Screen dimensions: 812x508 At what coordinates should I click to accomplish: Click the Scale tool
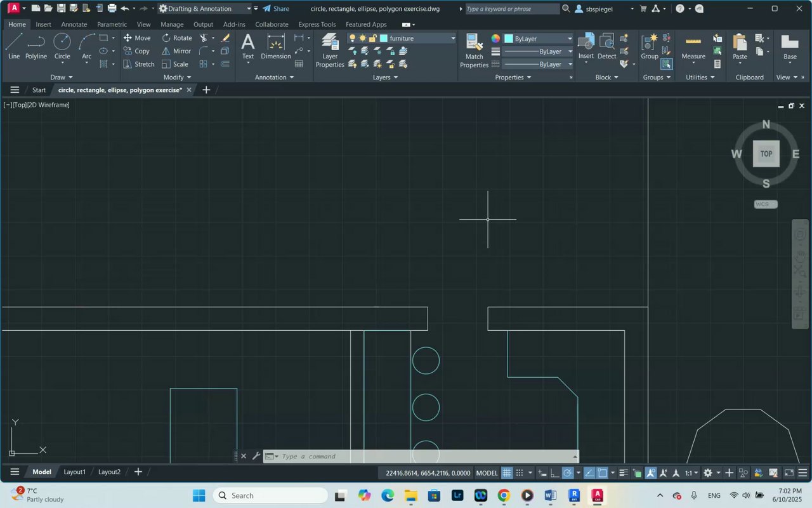tap(175, 64)
